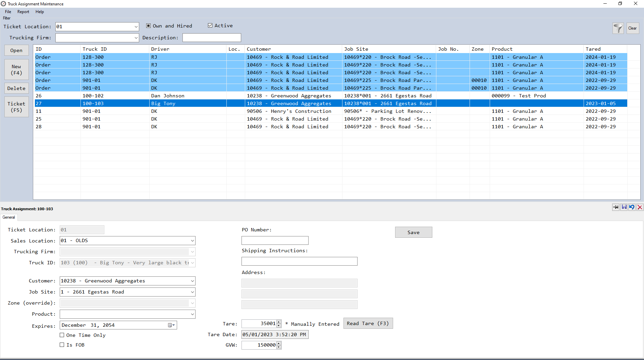This screenshot has width=644, height=360.
Task: Click the Tare Date field
Action: [275, 334]
